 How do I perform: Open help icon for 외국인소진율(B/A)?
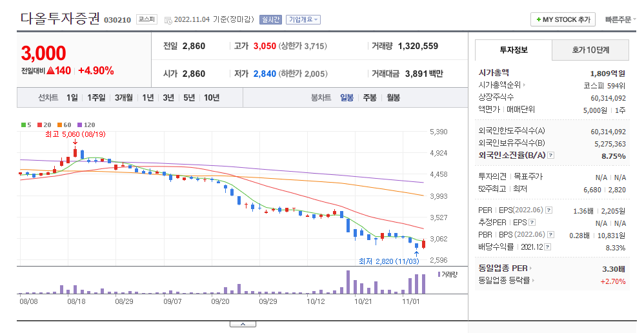pyautogui.click(x=551, y=156)
